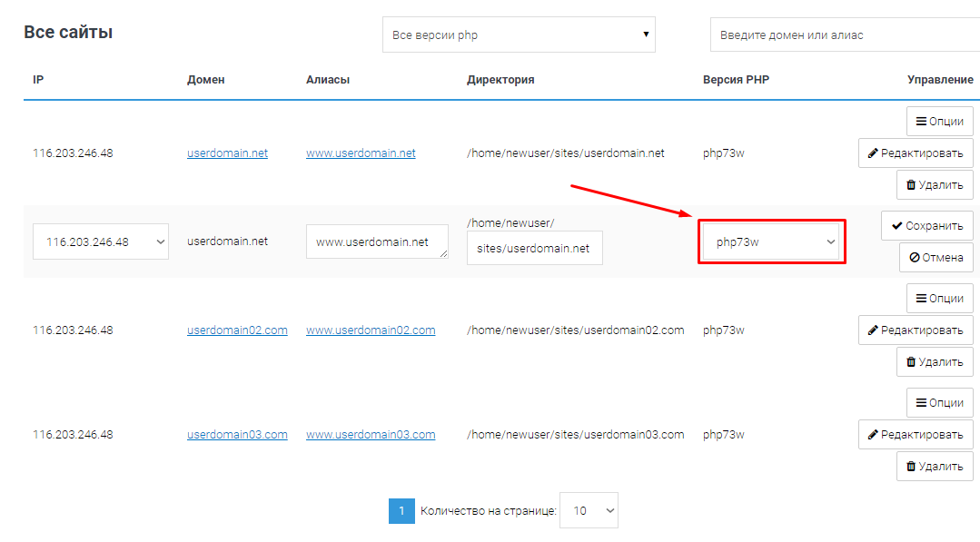Click the directory path input field
The image size is (980, 542).
534,249
